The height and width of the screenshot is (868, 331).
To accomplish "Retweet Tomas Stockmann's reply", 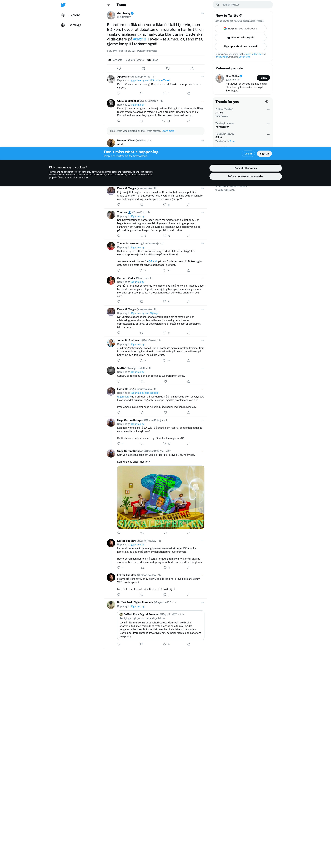I will 141,271.
